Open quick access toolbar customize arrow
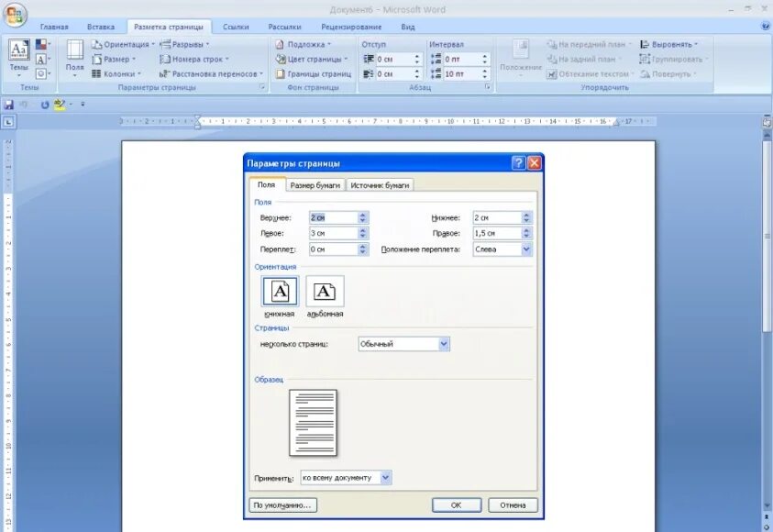 point(83,105)
